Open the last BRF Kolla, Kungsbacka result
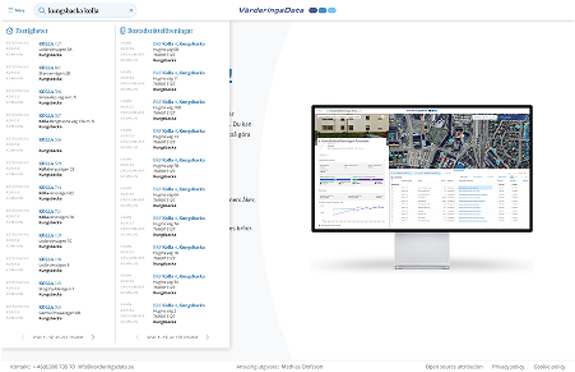Screen dimensions: 575x372 tap(179, 305)
